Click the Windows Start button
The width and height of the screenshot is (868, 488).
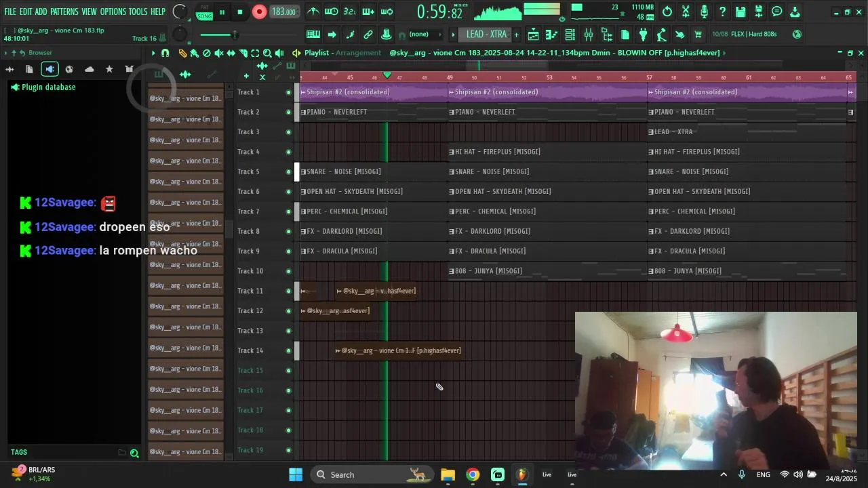point(296,474)
